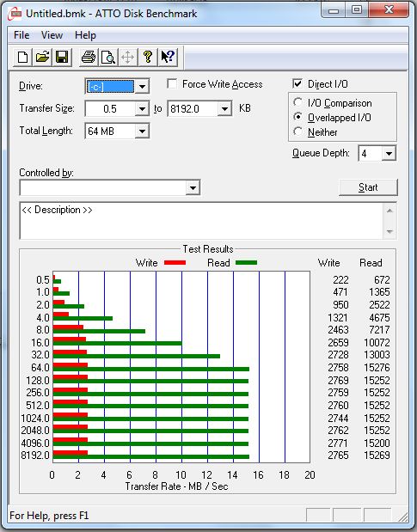This screenshot has width=417, height=532.
Task: Expand the Drive dropdown list
Action: click(x=142, y=87)
